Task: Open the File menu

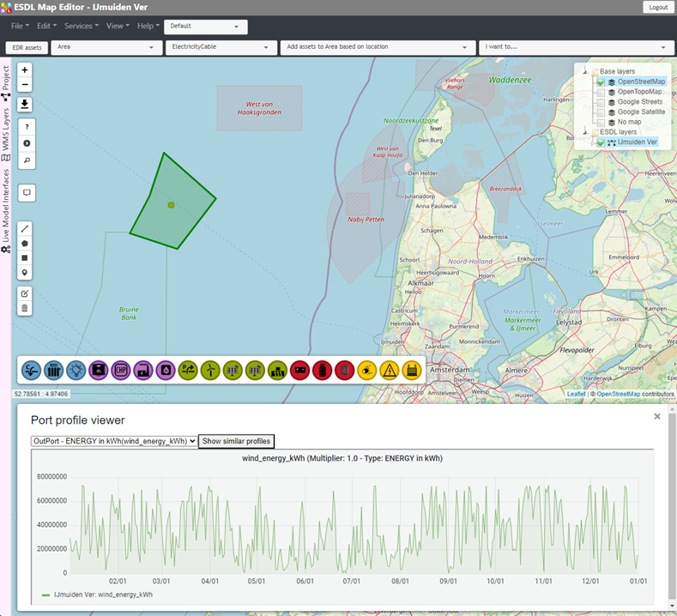Action: click(x=20, y=27)
